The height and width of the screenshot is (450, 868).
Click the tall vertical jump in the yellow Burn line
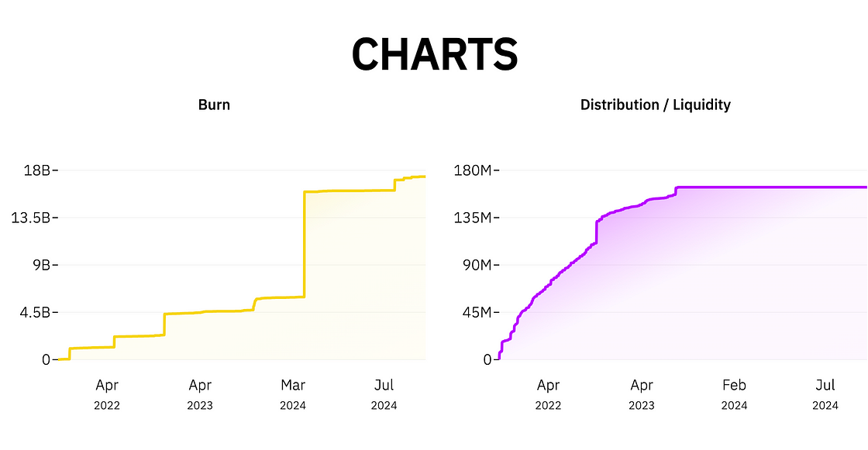pyautogui.click(x=305, y=244)
